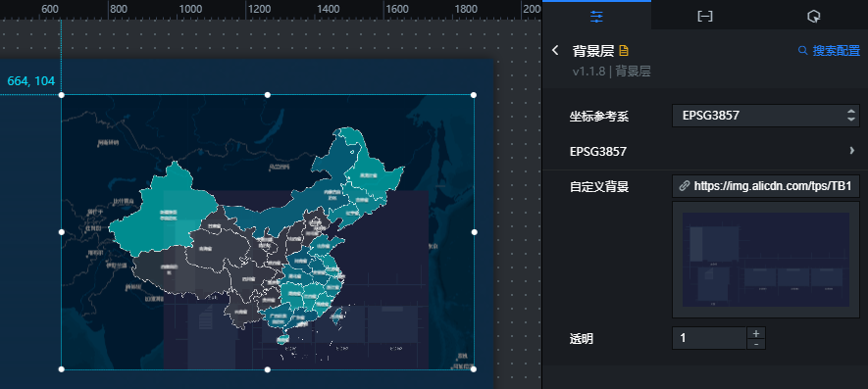The image size is (868, 389).
Task: Click the left-middle selection handle
Action: point(62,232)
